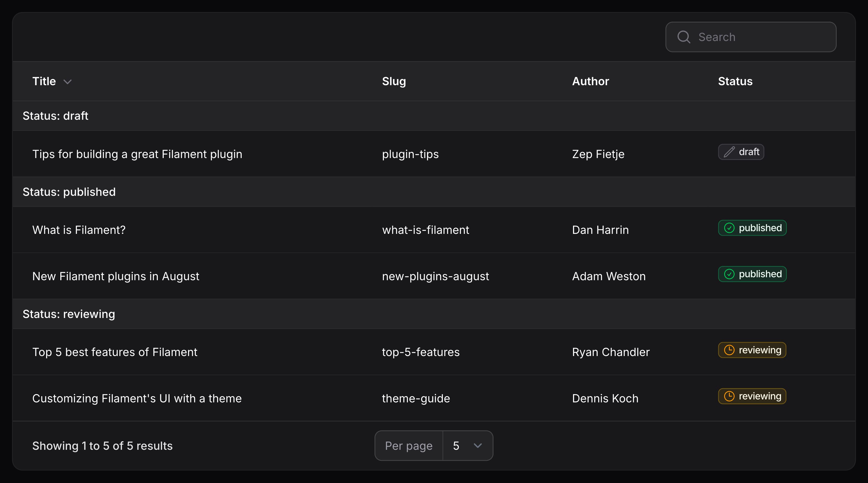Screen dimensions: 868x483
Task: Open Tips for building a great Filament plugin
Action: tap(137, 154)
